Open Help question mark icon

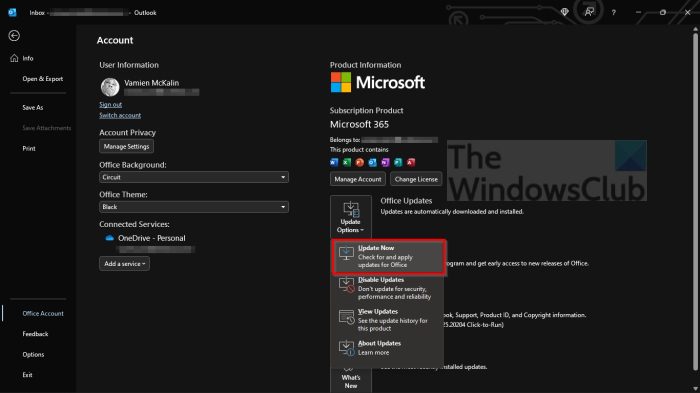(614, 13)
